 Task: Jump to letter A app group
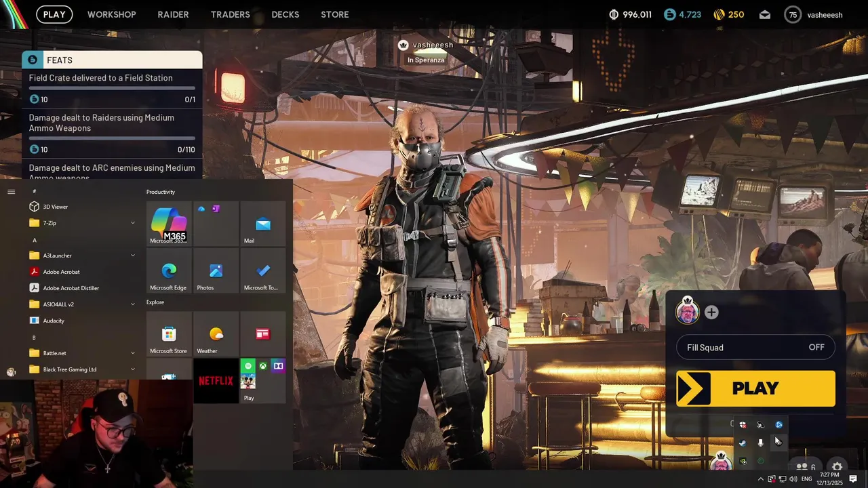click(x=35, y=240)
